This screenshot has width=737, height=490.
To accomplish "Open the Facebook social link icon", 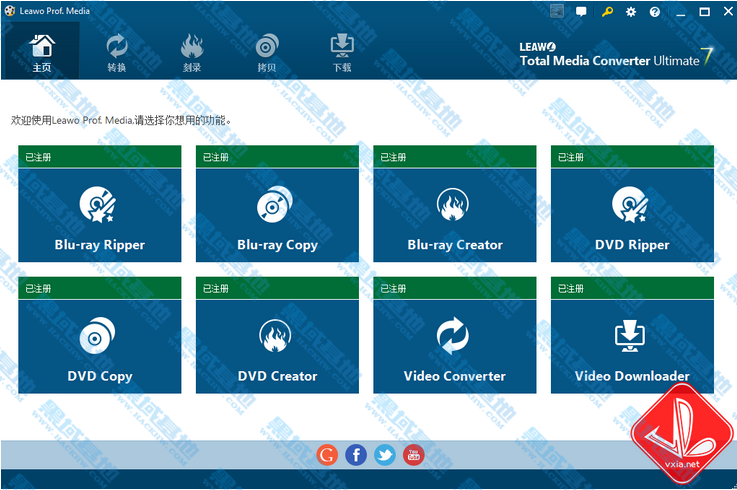I will pyautogui.click(x=356, y=455).
